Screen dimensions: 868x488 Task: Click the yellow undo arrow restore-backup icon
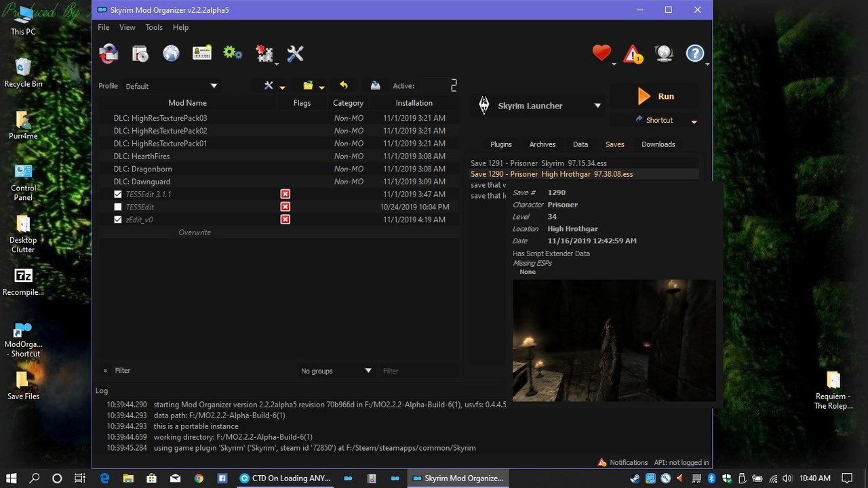click(344, 85)
